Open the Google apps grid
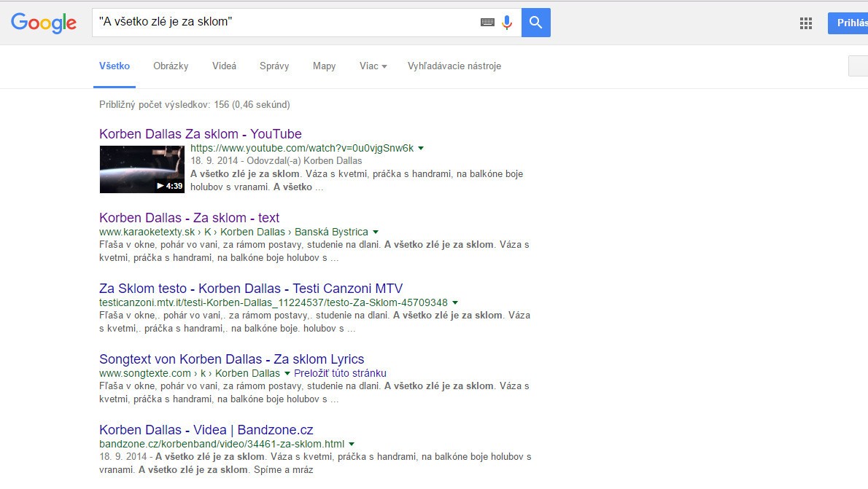868x489 pixels. tap(806, 23)
